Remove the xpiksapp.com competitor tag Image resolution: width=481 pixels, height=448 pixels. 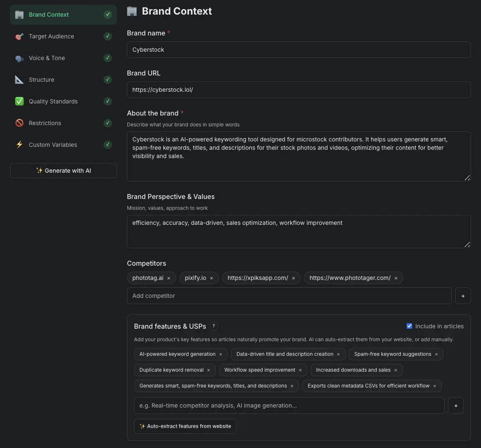click(294, 278)
